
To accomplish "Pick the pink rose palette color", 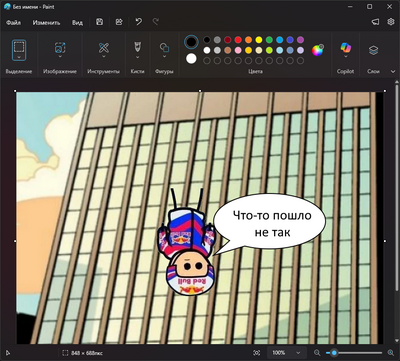I will (x=238, y=50).
